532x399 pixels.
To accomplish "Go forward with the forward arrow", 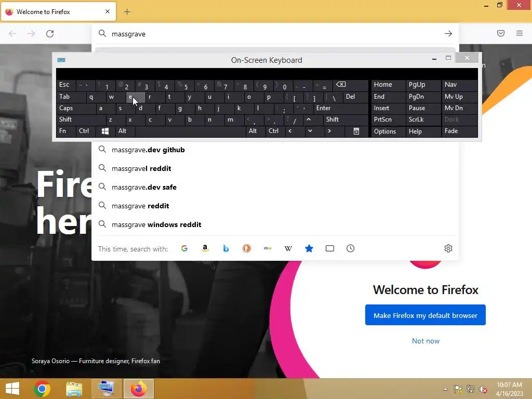I will pos(31,34).
